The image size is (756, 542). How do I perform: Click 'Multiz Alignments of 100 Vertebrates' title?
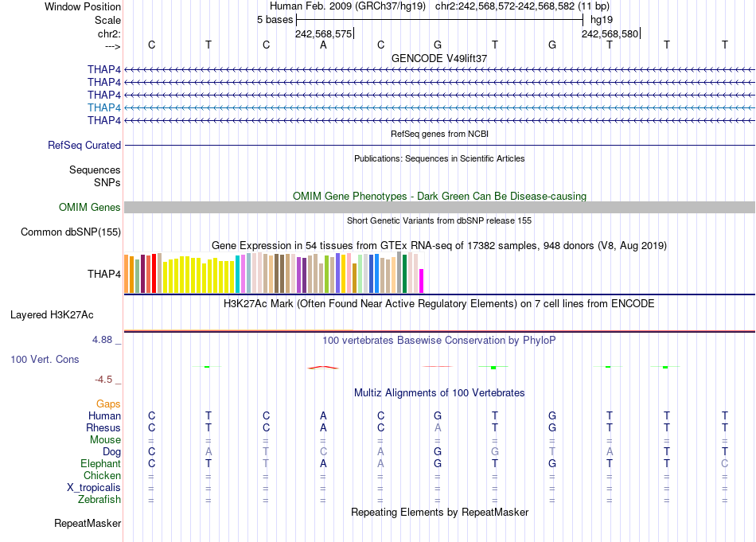(439, 393)
